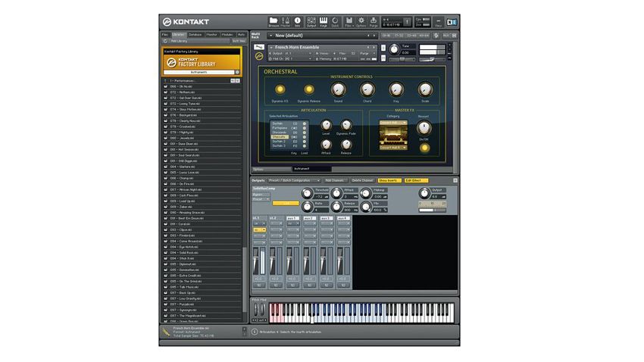Click the refresh library icon
The image size is (644, 362).
tap(165, 41)
